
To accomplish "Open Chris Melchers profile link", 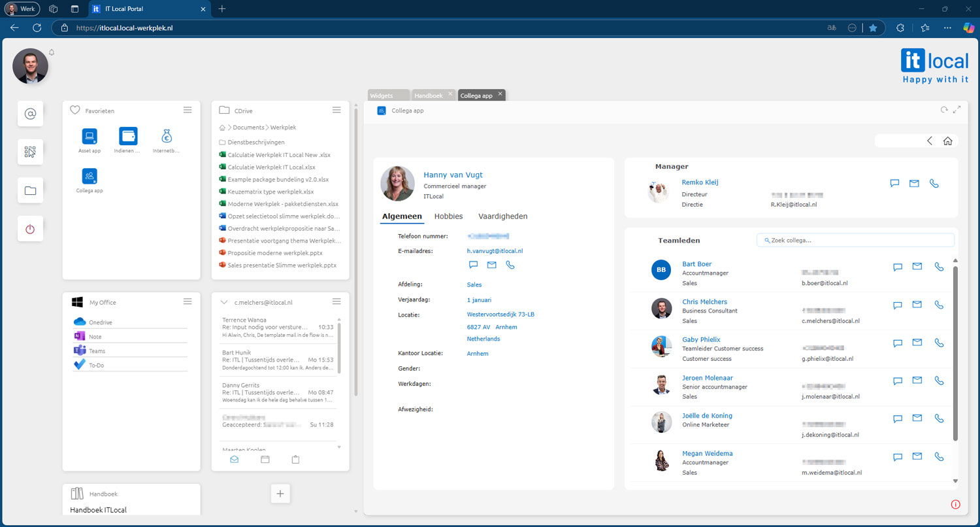I will tap(704, 302).
